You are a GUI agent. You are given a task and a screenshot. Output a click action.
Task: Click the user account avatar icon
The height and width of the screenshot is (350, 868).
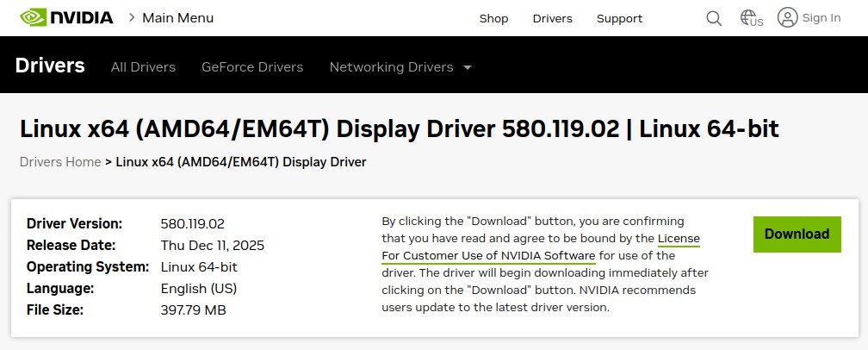(787, 17)
